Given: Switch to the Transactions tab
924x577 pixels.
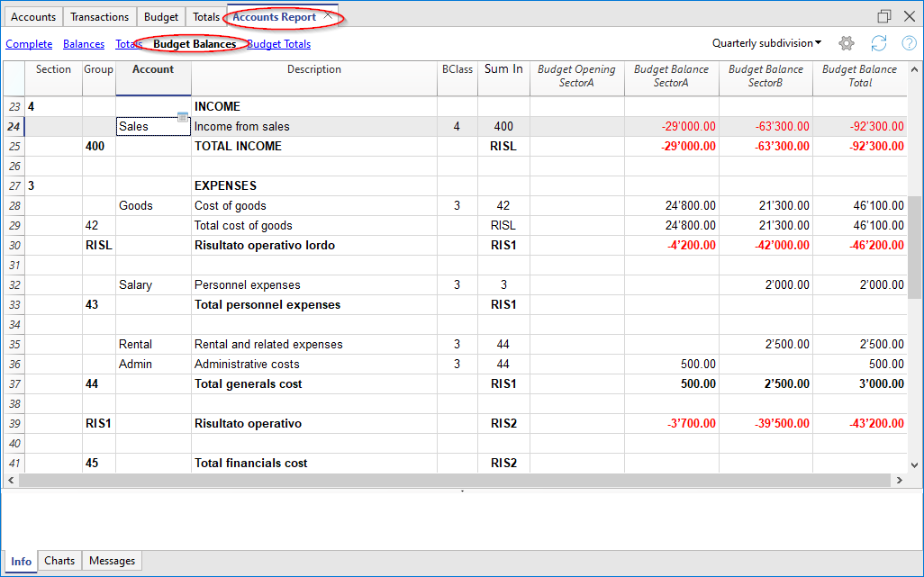Looking at the screenshot, I should point(99,17).
